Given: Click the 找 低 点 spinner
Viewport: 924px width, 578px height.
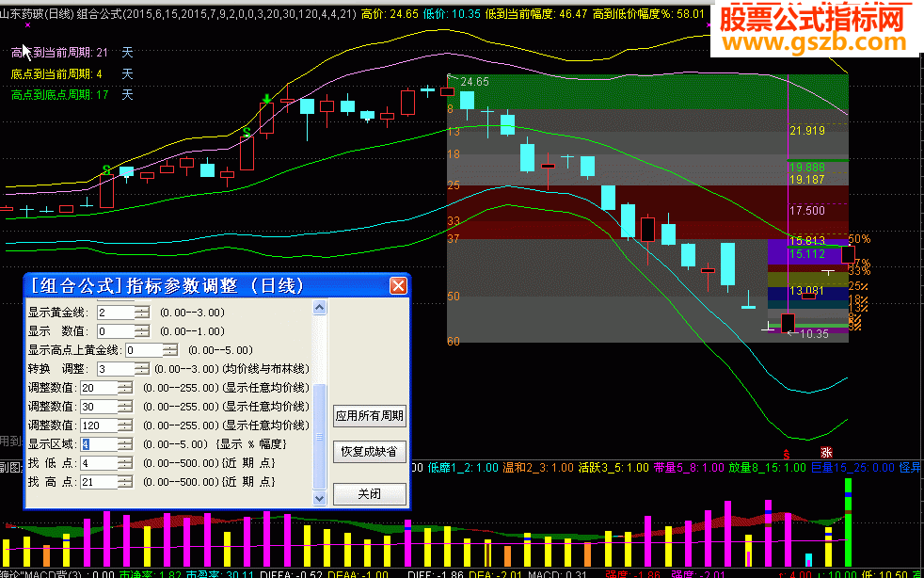Looking at the screenshot, I should point(125,463).
